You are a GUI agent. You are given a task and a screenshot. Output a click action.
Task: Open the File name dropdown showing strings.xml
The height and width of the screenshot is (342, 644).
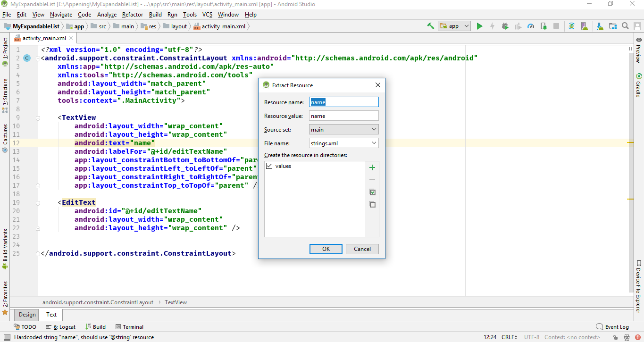click(x=343, y=142)
